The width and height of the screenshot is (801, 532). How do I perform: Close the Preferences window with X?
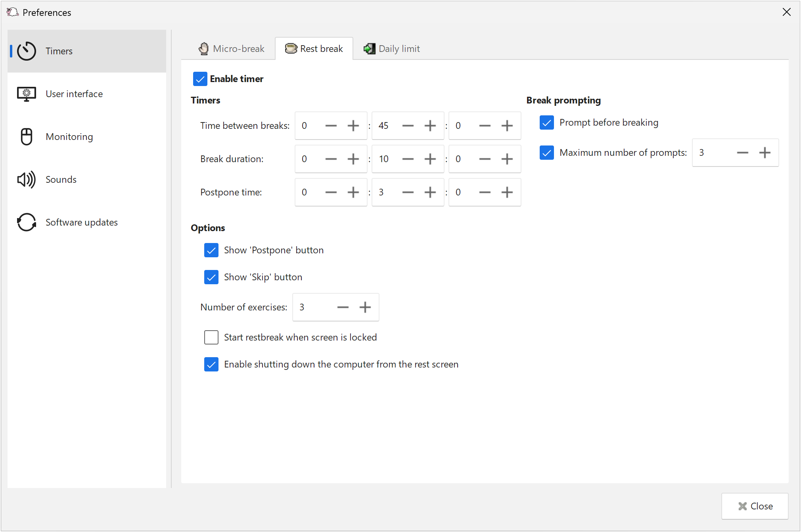coord(787,12)
